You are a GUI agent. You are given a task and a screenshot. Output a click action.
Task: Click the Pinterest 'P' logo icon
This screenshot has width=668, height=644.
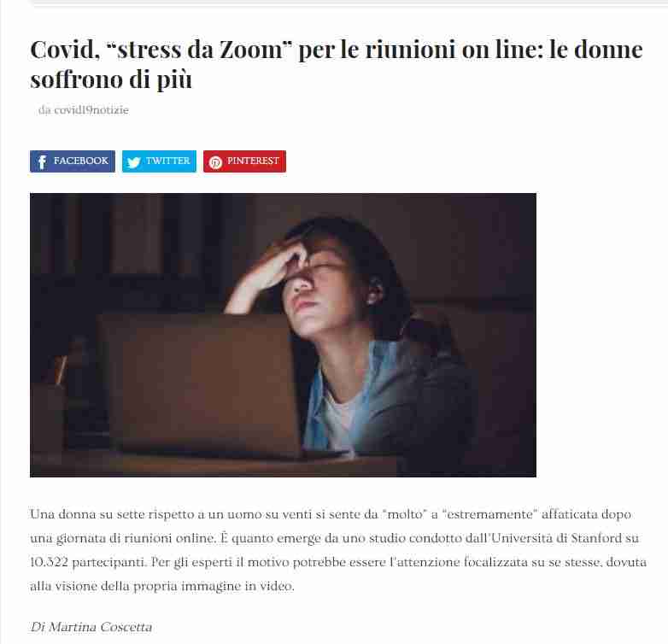215,162
